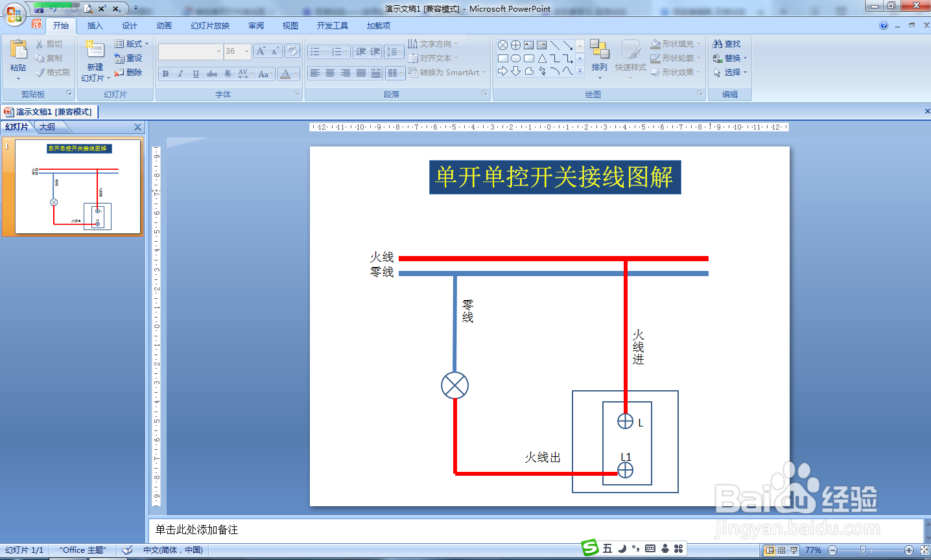Select the flowchart summing junction (circle-X) shape

coord(502,45)
